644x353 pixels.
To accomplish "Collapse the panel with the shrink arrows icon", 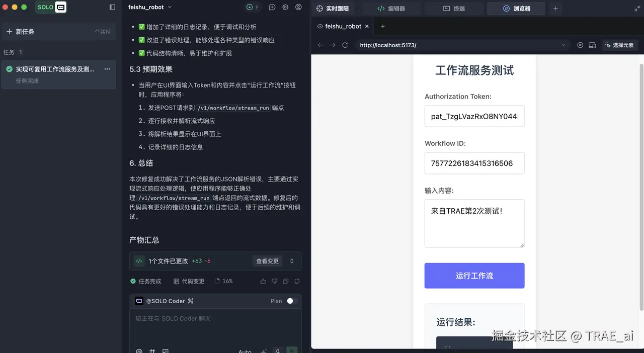I will tap(637, 9).
